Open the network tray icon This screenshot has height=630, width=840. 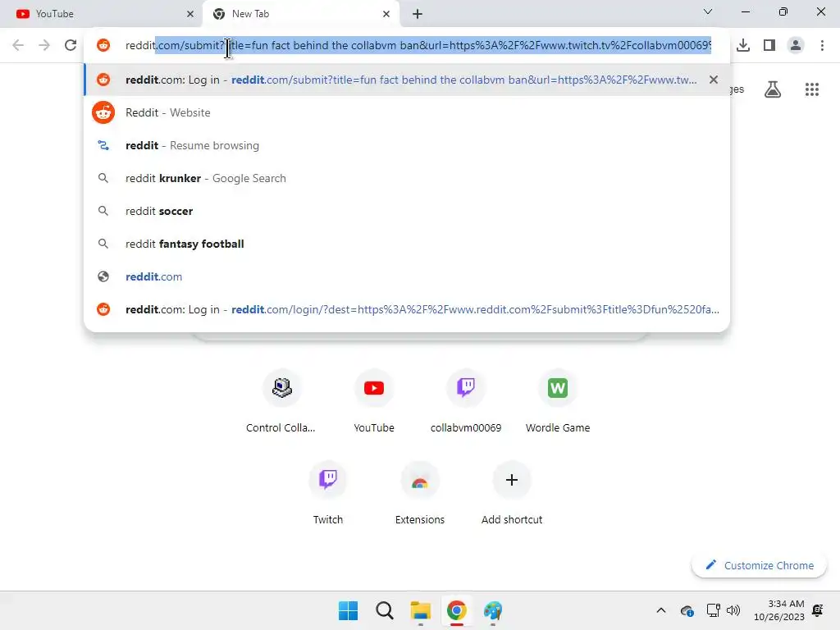[x=713, y=610]
